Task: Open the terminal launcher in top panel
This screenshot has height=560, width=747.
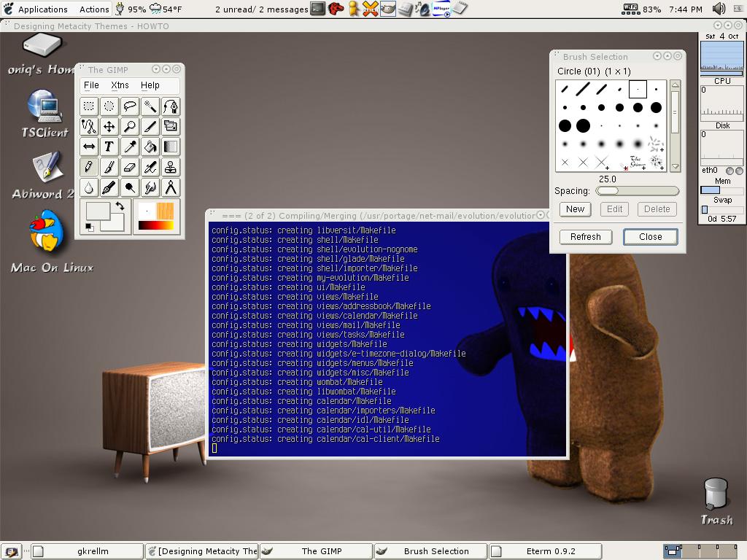Action: [x=318, y=9]
